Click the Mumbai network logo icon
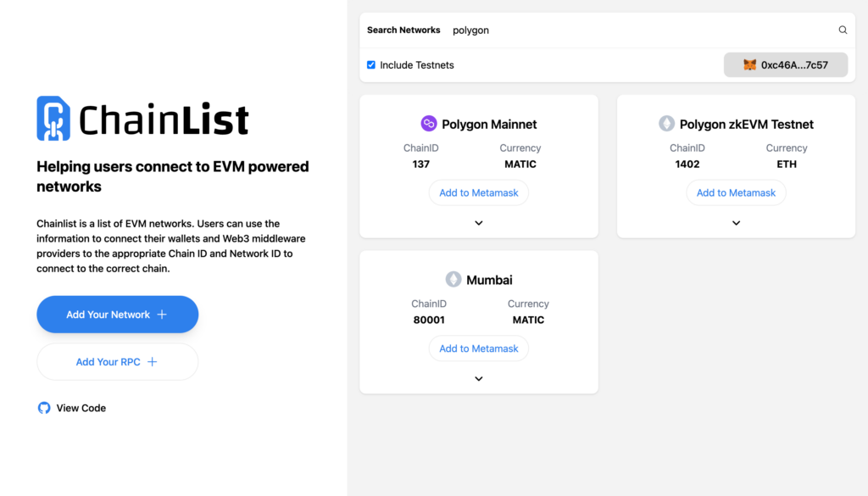868x496 pixels. tap(453, 279)
